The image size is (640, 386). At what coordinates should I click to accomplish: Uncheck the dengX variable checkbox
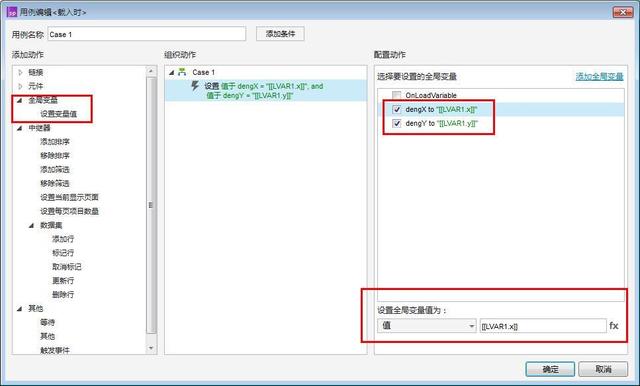(396, 109)
